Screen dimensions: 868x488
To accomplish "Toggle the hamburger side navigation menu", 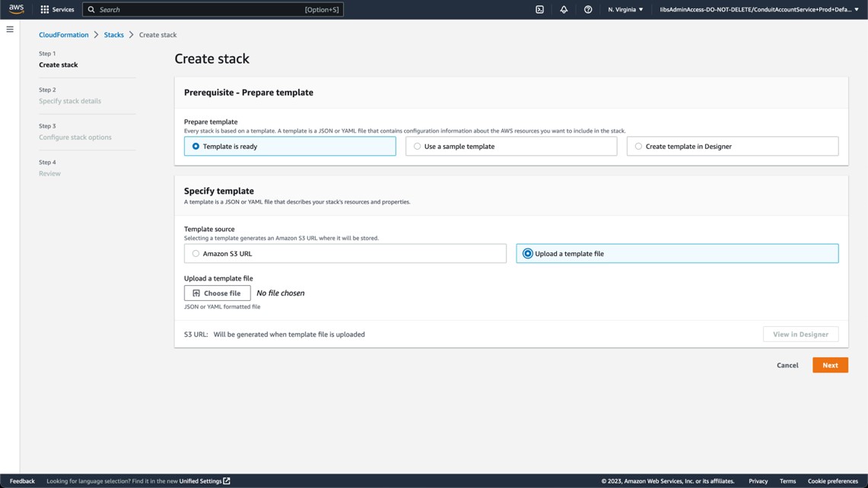I will pyautogui.click(x=10, y=30).
